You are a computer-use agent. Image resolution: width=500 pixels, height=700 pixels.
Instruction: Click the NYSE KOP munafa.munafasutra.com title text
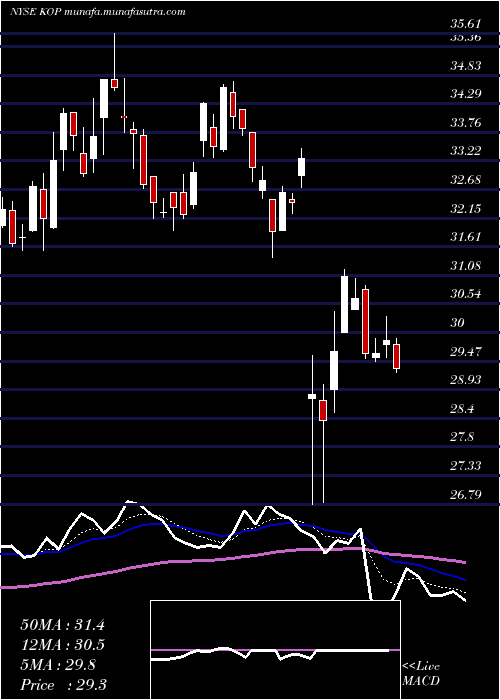(97, 12)
